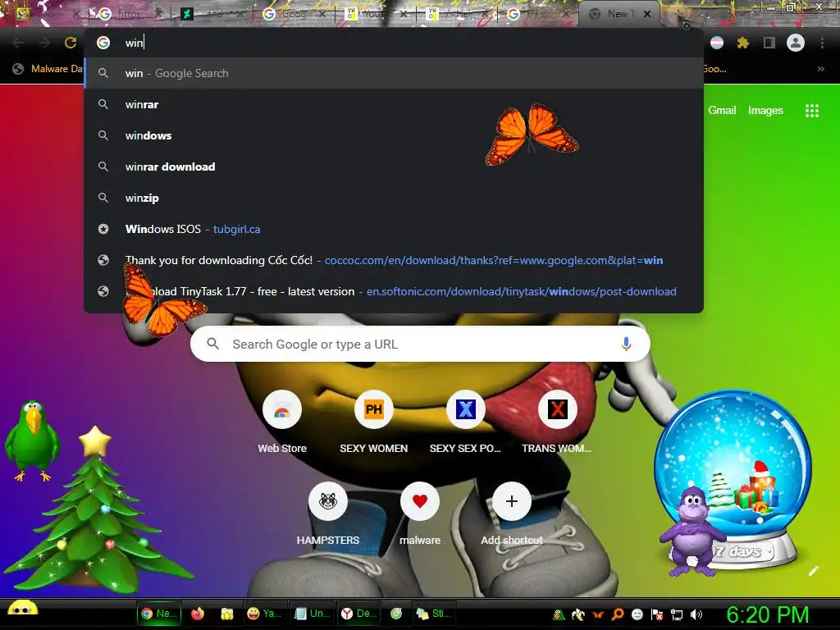Open the 'Goo...' bookmark on the bar
Image resolution: width=840 pixels, height=630 pixels.
click(x=714, y=69)
